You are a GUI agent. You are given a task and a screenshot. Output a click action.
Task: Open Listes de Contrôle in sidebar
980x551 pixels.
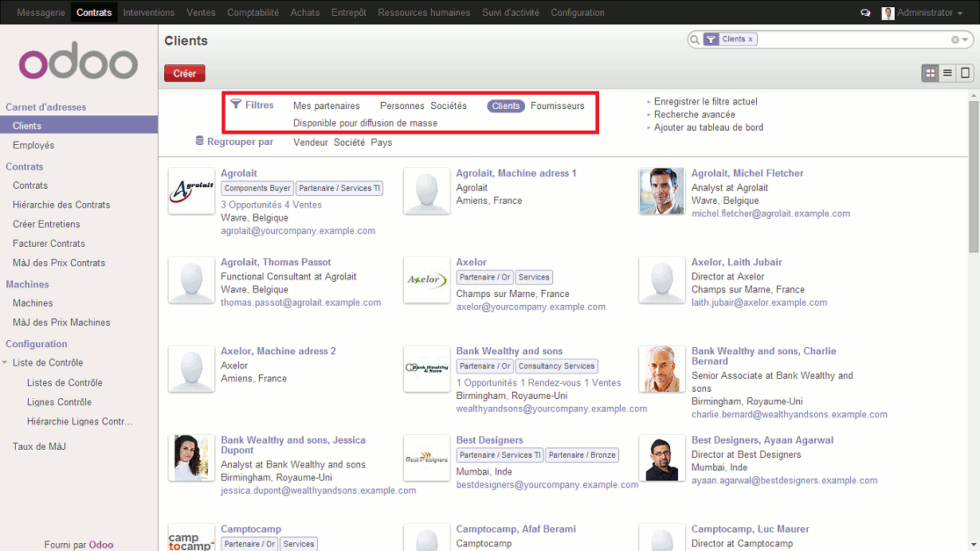coord(65,383)
